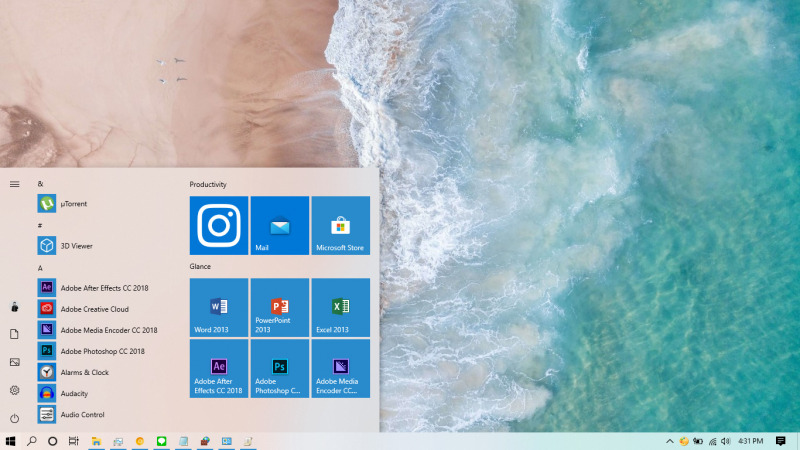Open the Action Center notifications icon
Viewport: 800px width, 450px height.
point(781,441)
